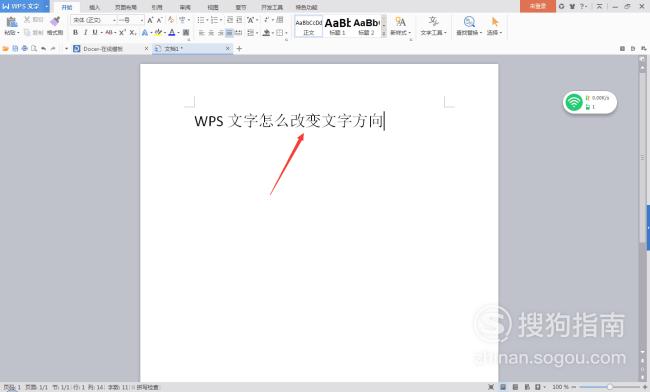Open the WPS 文字 application menu

click(25, 6)
